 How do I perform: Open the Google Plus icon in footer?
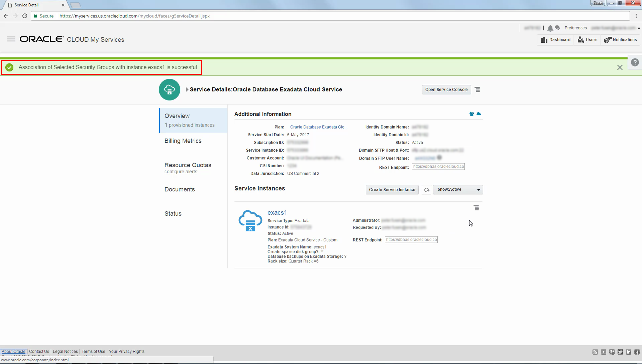(612, 352)
